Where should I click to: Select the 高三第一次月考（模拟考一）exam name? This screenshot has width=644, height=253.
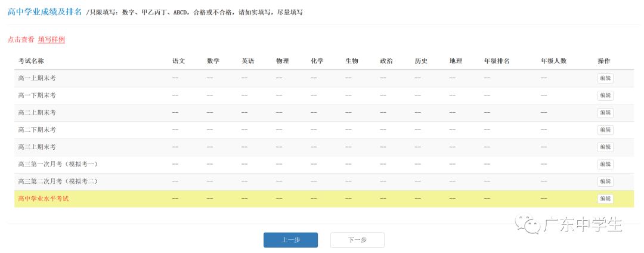click(58, 164)
